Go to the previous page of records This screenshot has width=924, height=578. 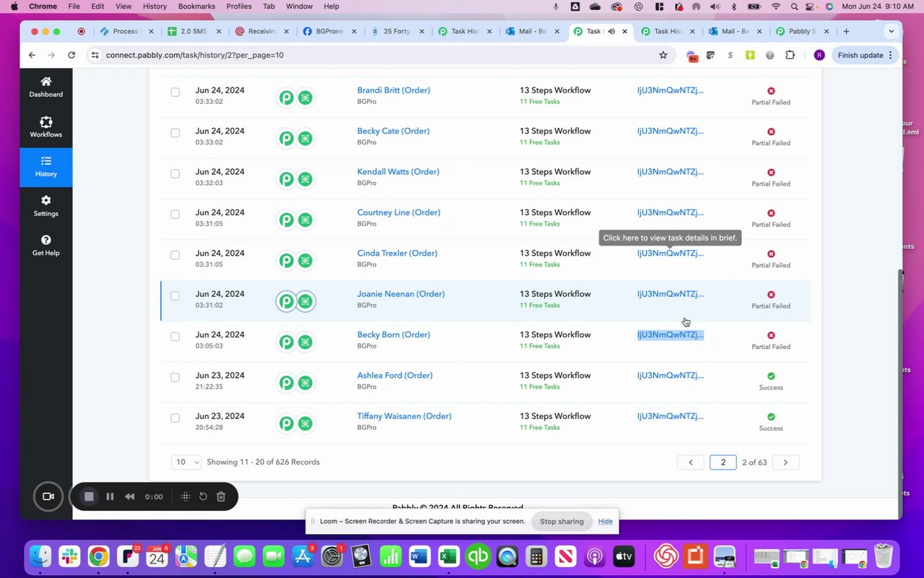[690, 462]
